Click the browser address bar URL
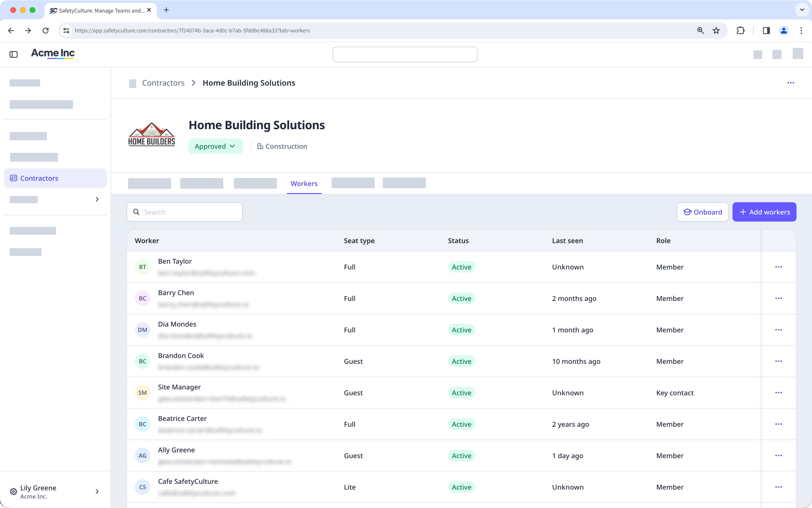The height and width of the screenshot is (508, 812). [x=192, y=30]
